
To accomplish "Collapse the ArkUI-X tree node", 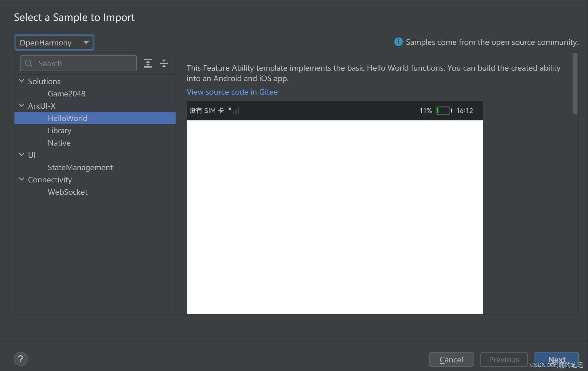I will click(22, 106).
